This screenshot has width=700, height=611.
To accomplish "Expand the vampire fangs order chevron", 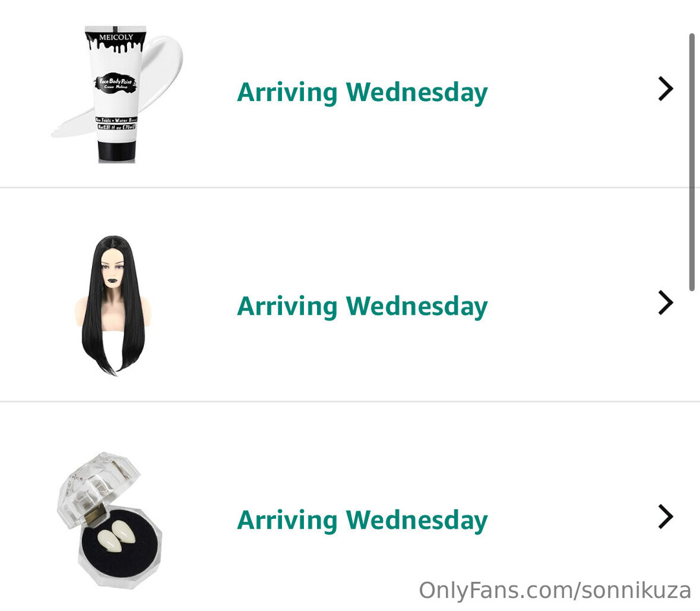I will pos(666,517).
